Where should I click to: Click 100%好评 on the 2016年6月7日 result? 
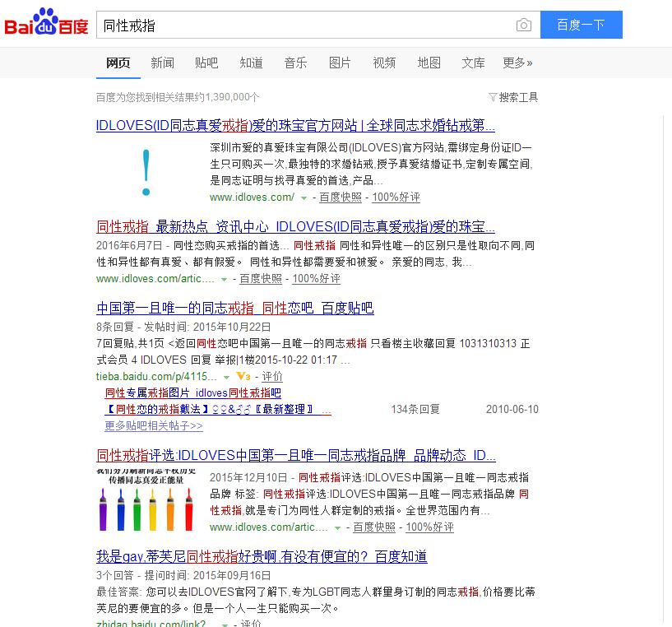(x=317, y=279)
